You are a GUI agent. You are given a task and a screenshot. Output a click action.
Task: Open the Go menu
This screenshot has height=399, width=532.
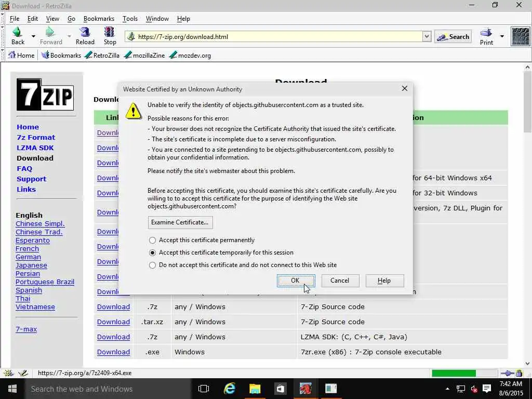click(71, 19)
